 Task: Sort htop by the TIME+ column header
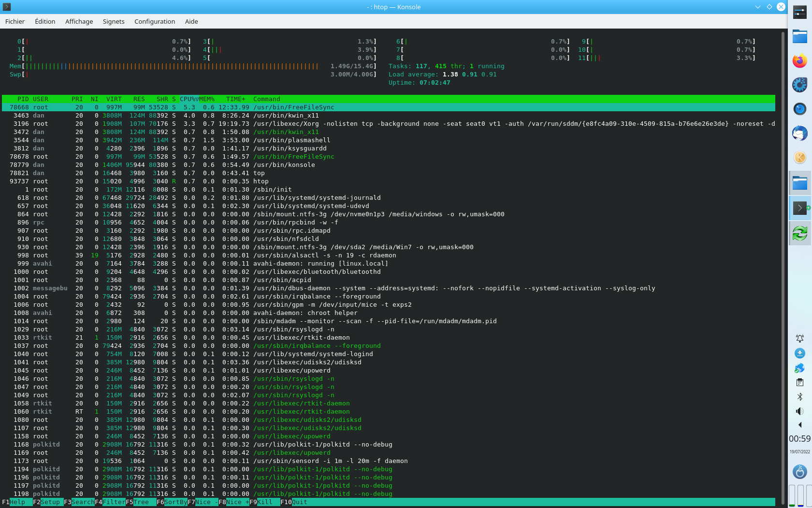[x=236, y=99]
